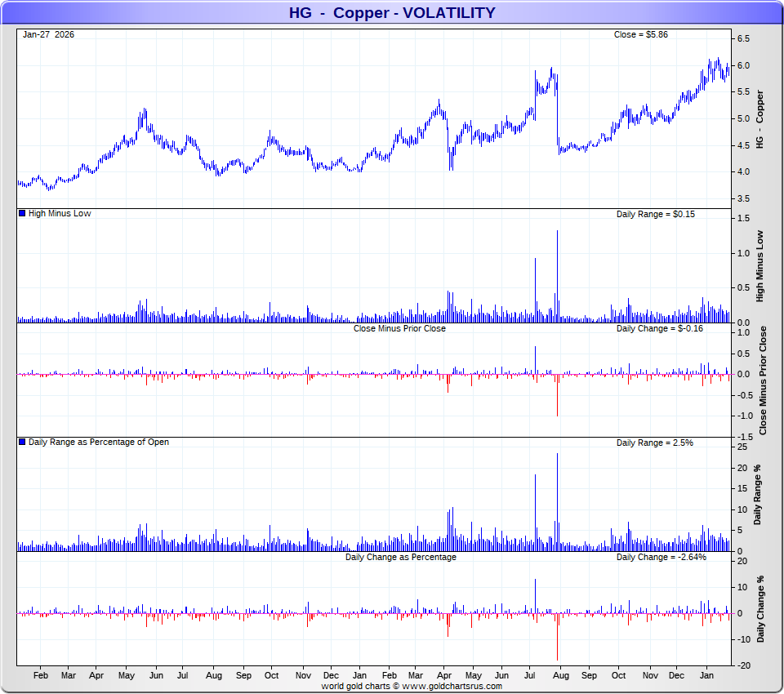Click the Daily Change = -2.64% readout
Image resolution: width=784 pixels, height=694 pixels.
tap(661, 557)
